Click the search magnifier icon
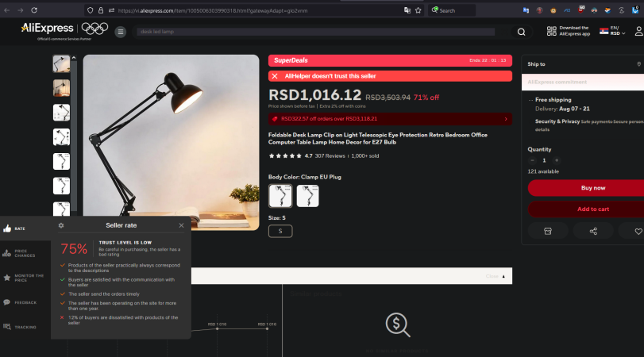644x357 pixels. click(x=522, y=32)
